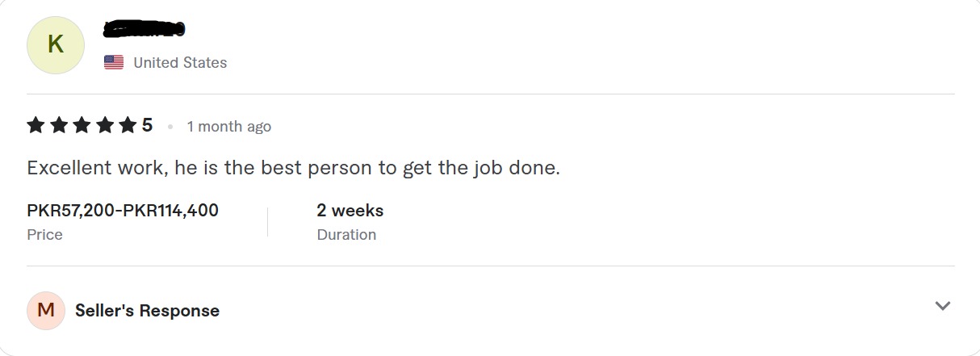
Task: Click the second rating star
Action: (x=58, y=125)
